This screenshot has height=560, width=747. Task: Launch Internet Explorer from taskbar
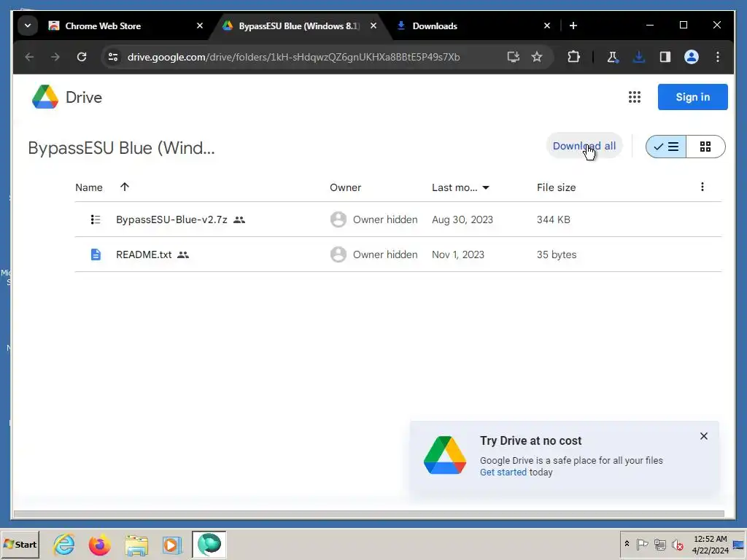64,545
